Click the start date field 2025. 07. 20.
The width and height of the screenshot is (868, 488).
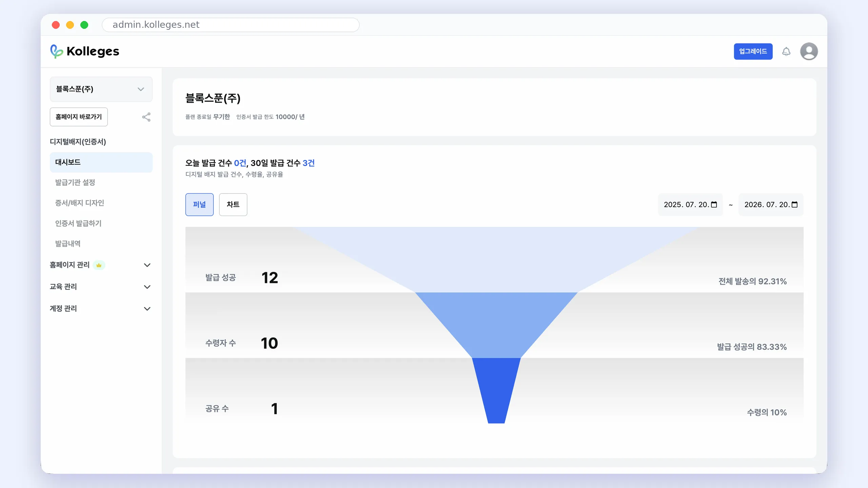coord(690,204)
